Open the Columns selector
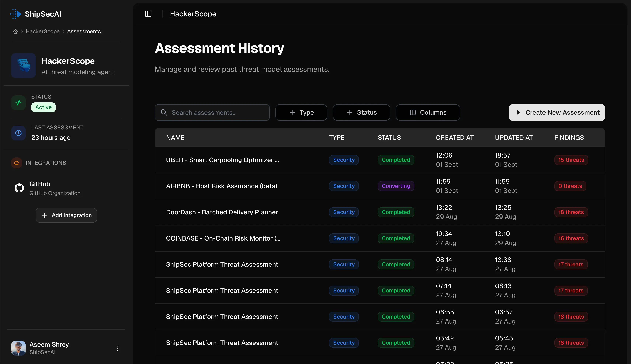Viewport: 631px width, 364px height. point(428,112)
